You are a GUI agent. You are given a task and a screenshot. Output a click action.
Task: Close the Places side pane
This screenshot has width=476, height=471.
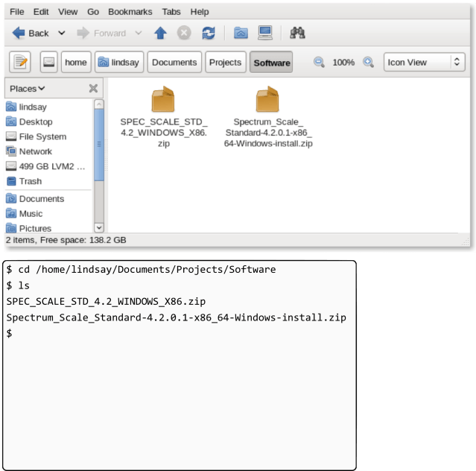93,88
